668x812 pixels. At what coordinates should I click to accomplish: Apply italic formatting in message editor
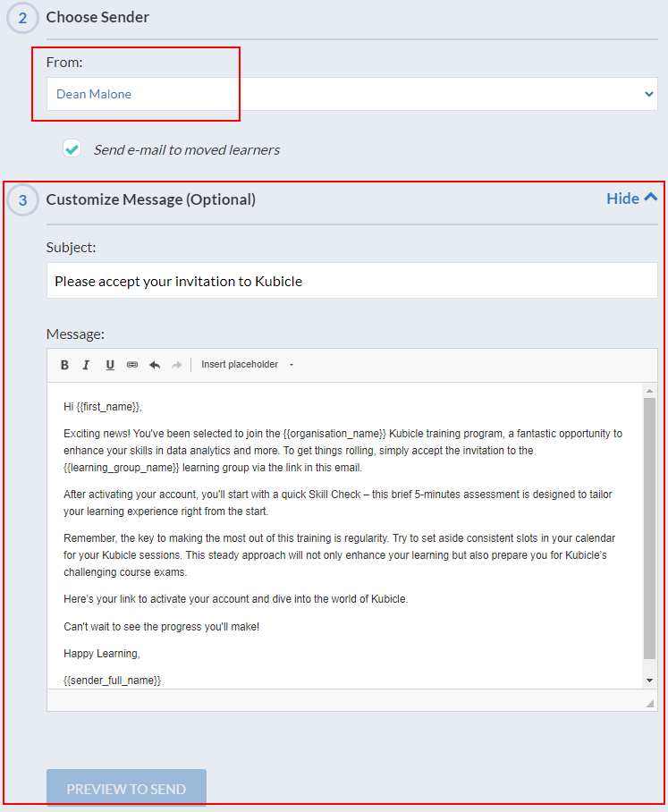coord(87,365)
